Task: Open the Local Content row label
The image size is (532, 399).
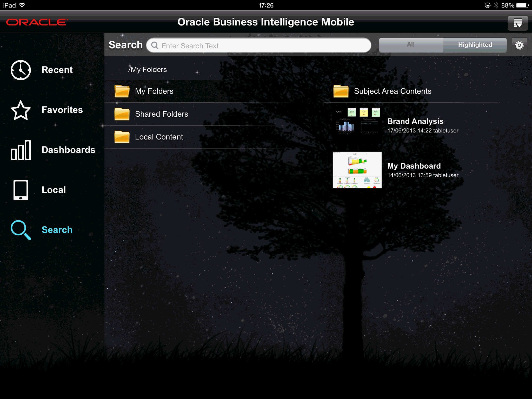Action: pyautogui.click(x=159, y=137)
